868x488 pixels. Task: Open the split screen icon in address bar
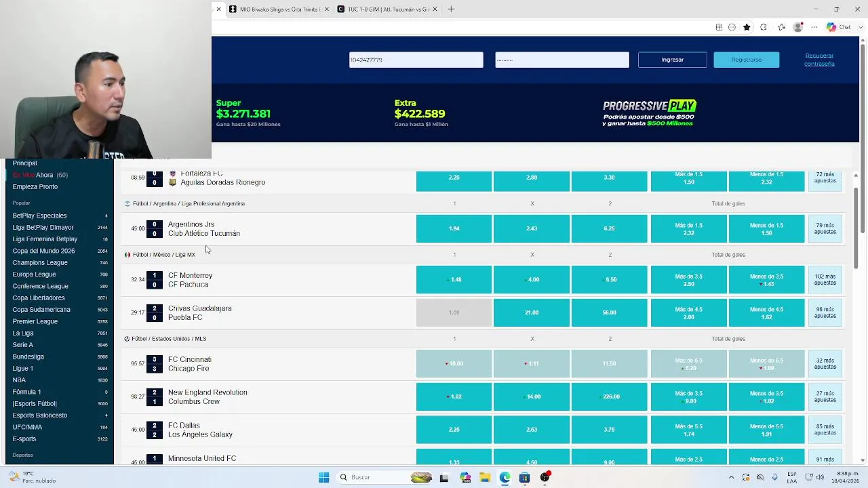(719, 27)
